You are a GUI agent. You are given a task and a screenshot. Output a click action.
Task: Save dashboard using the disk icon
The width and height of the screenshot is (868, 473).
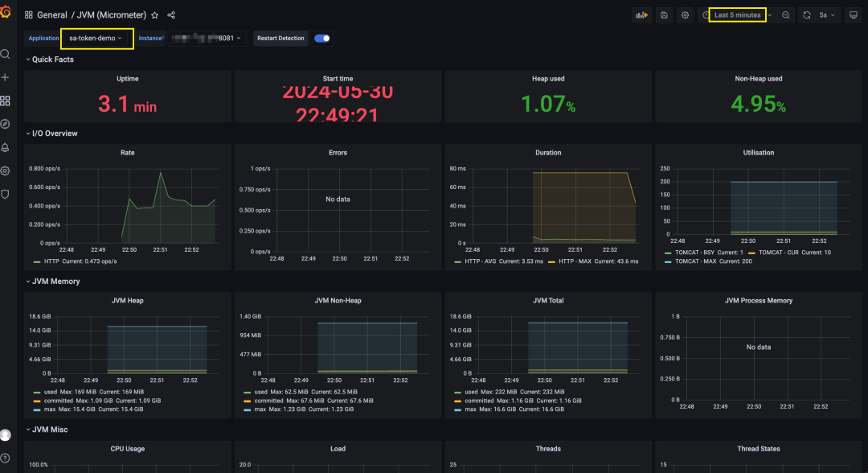click(665, 15)
